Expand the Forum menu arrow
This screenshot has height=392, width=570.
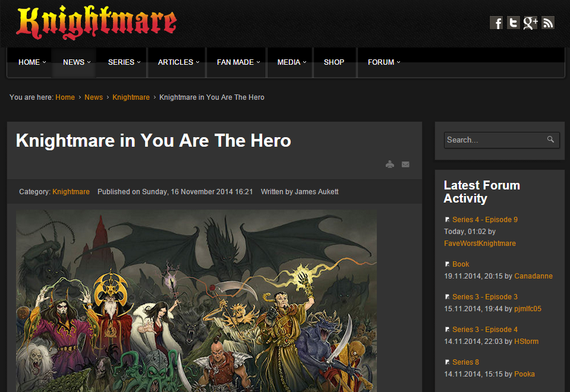pos(398,62)
